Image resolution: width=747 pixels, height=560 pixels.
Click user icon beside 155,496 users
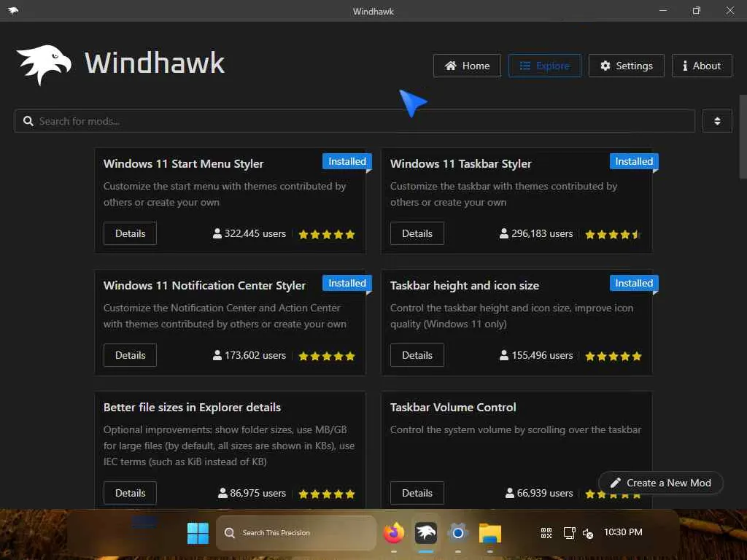tap(504, 355)
